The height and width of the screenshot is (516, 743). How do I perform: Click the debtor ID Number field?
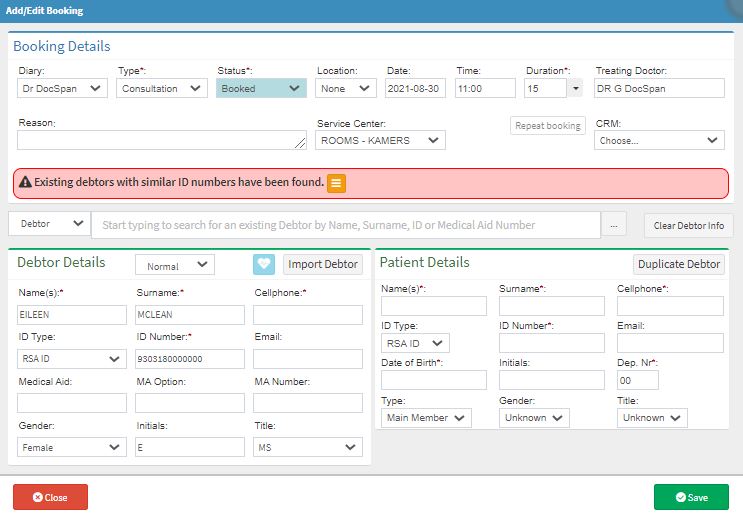click(190, 359)
